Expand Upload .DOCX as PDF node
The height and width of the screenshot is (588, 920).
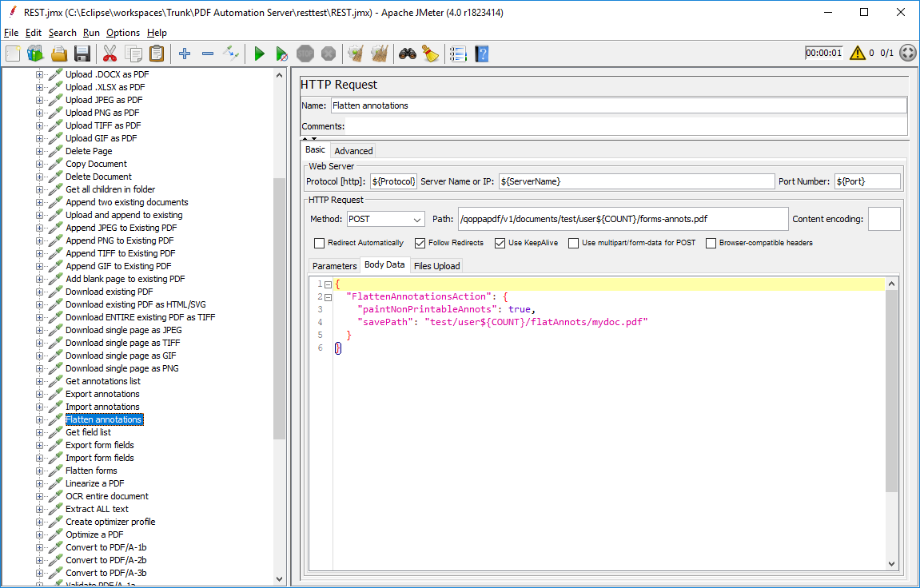[x=39, y=74]
